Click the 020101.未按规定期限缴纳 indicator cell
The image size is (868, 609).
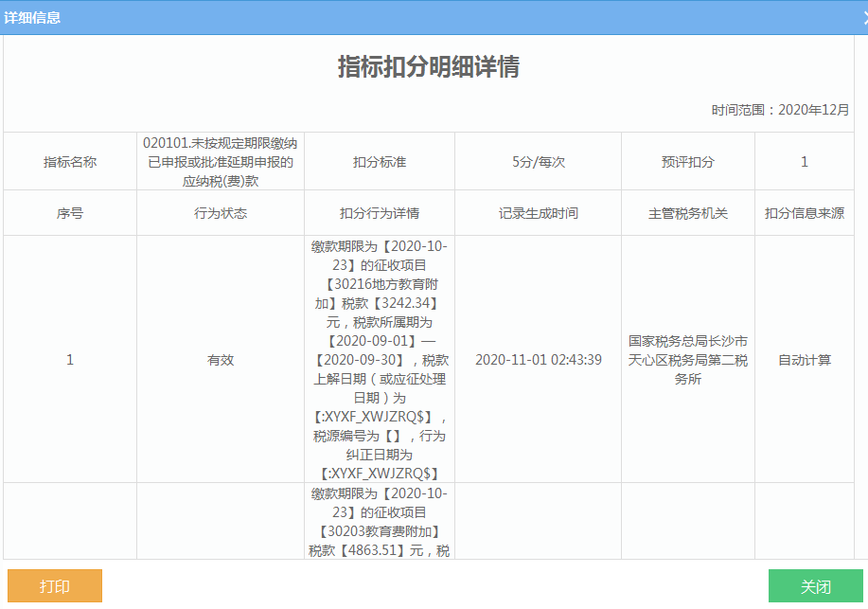point(221,162)
